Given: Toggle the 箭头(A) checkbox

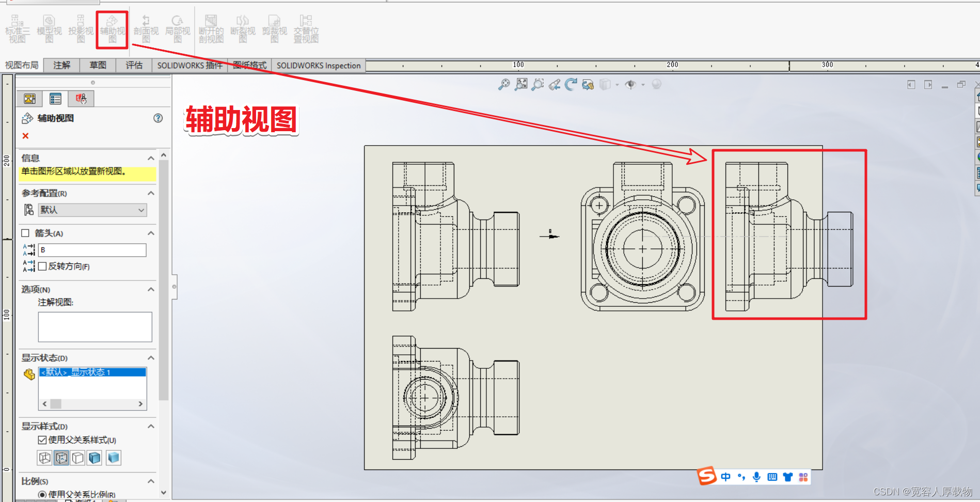Looking at the screenshot, I should click(x=25, y=233).
